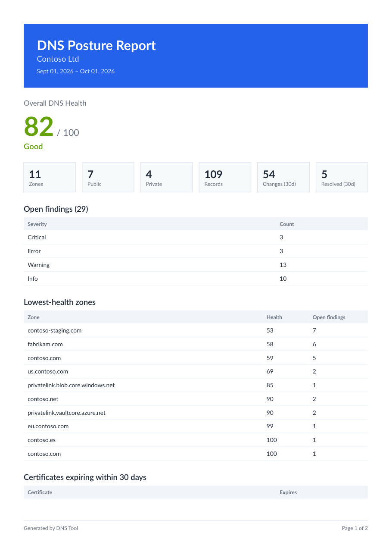Select the contoso.com zone with health 59
This screenshot has width=392, height=555.
[x=44, y=358]
